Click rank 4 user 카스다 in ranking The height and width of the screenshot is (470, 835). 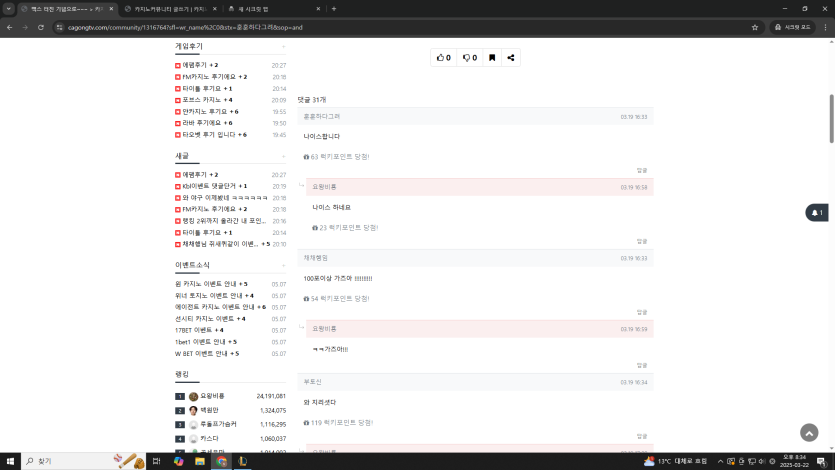click(x=209, y=439)
